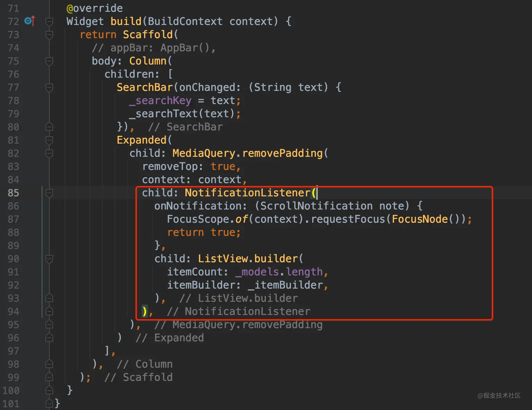Image resolution: width=532 pixels, height=410 pixels.
Task: Click the override gutter icon on line 72
Action: coord(30,21)
